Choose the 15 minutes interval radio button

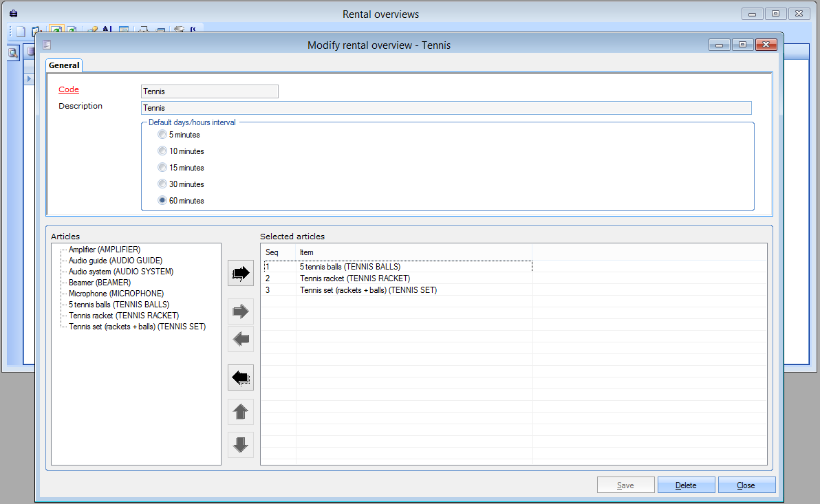point(162,168)
